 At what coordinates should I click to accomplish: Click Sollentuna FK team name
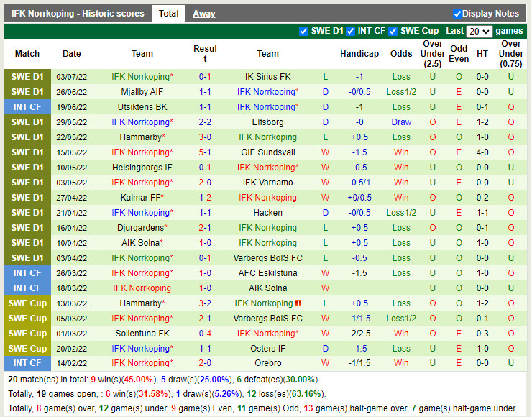click(142, 333)
